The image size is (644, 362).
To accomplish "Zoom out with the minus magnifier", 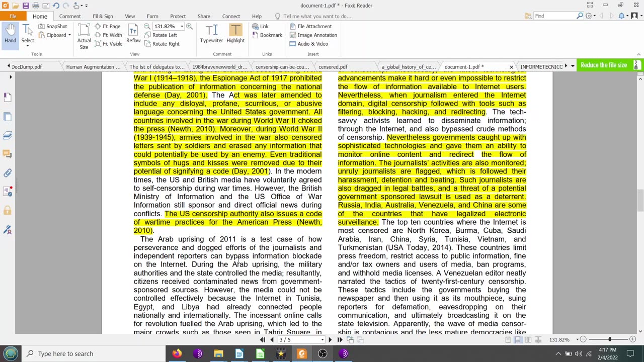I will click(147, 26).
